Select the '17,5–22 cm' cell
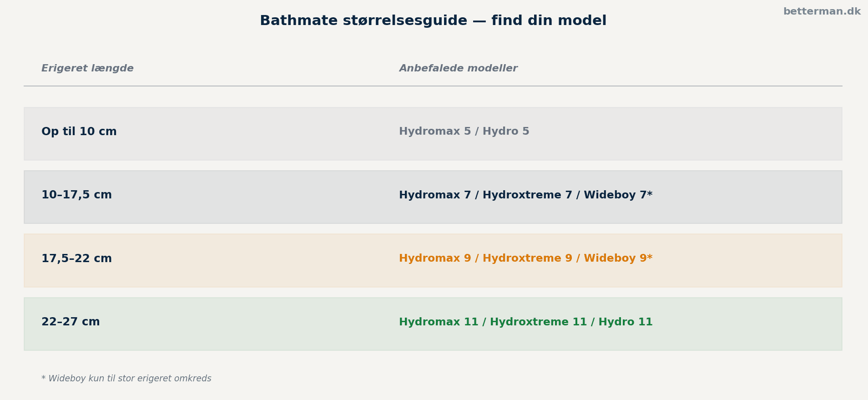Image resolution: width=868 pixels, height=400 pixels. tap(76, 259)
